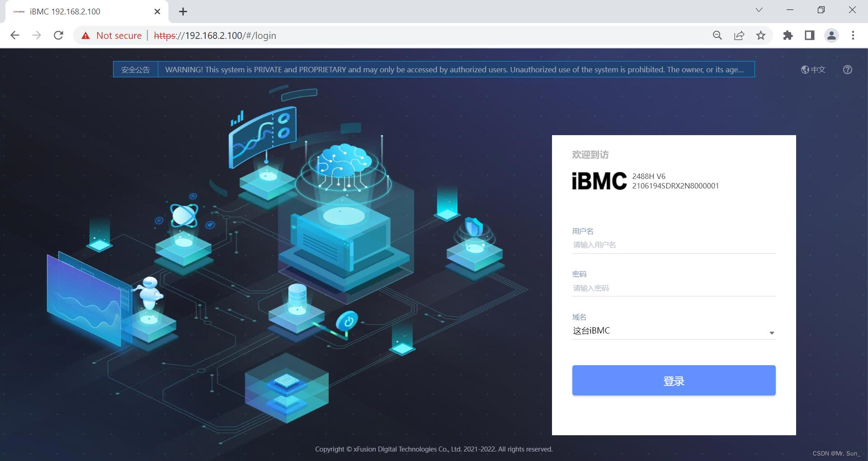
Task: Click the Not secure warning icon
Action: click(x=85, y=36)
